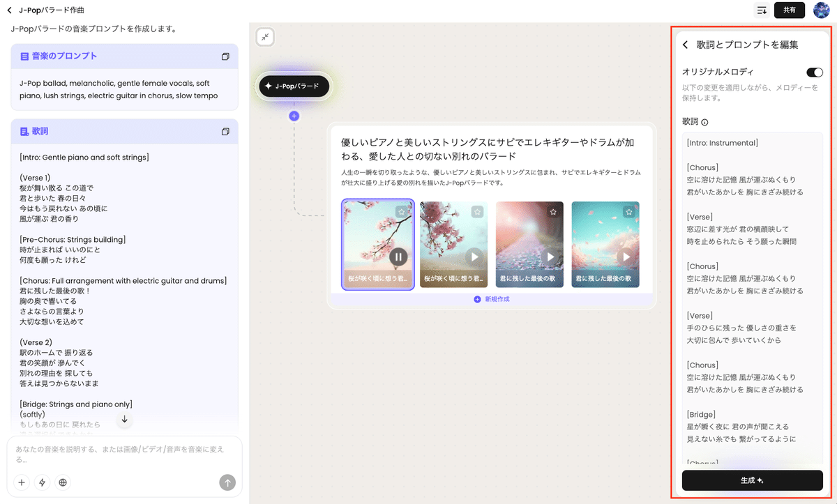Click the lightning bolt icon in chat box
837x504 pixels.
click(43, 482)
